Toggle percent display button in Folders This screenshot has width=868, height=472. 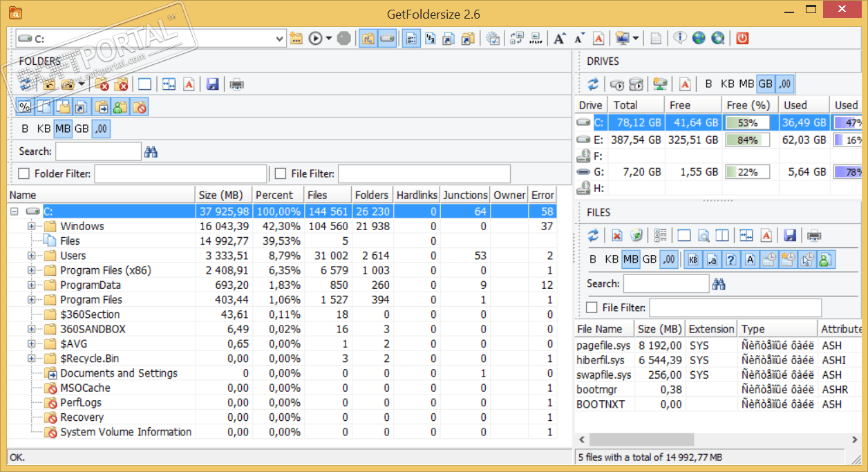click(24, 107)
